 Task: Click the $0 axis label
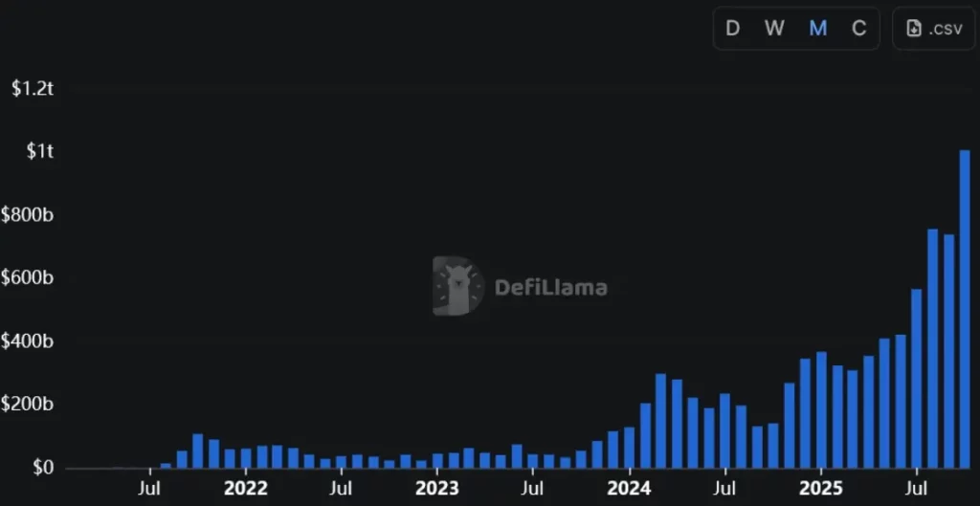pyautogui.click(x=43, y=468)
